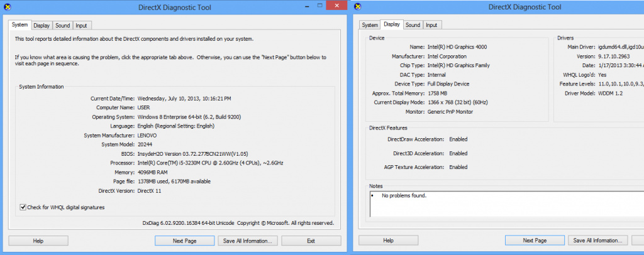Screen dimensions: 644x255
Task: Click DirectDraw Acceleration 'Enabled' value
Action: 458,139
